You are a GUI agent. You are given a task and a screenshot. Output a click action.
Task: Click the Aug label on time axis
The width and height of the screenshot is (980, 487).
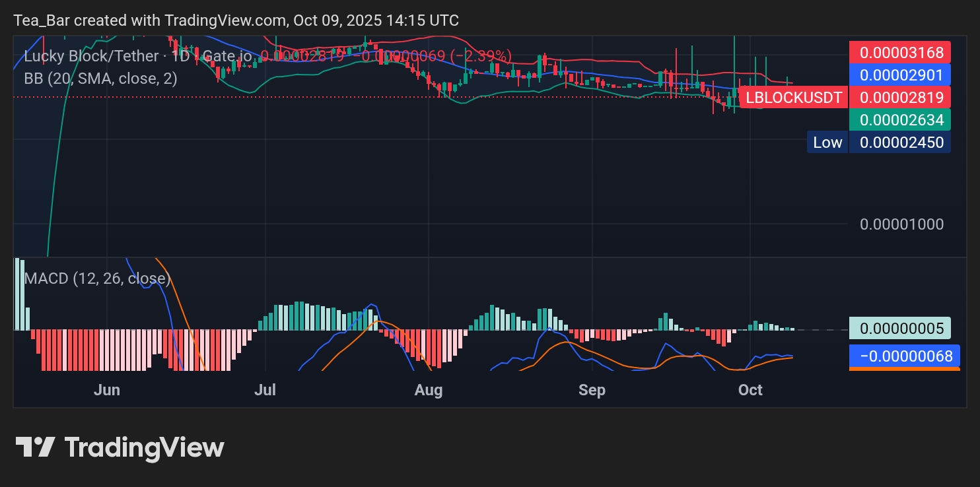[x=428, y=390]
